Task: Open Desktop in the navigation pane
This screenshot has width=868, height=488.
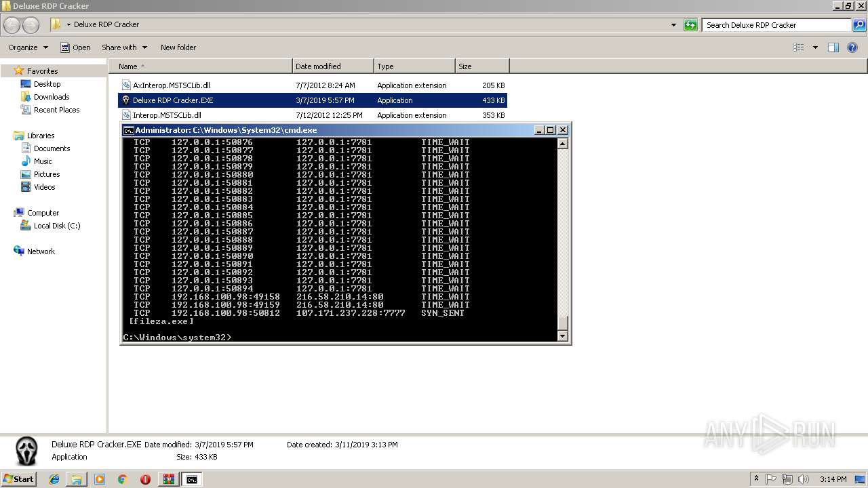Action: 47,84
